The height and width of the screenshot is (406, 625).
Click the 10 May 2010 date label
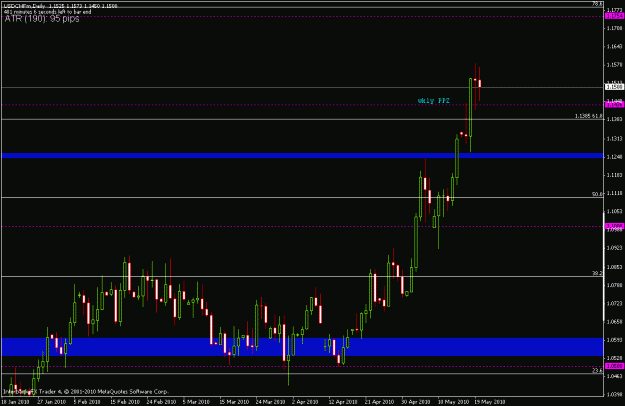pyautogui.click(x=454, y=402)
